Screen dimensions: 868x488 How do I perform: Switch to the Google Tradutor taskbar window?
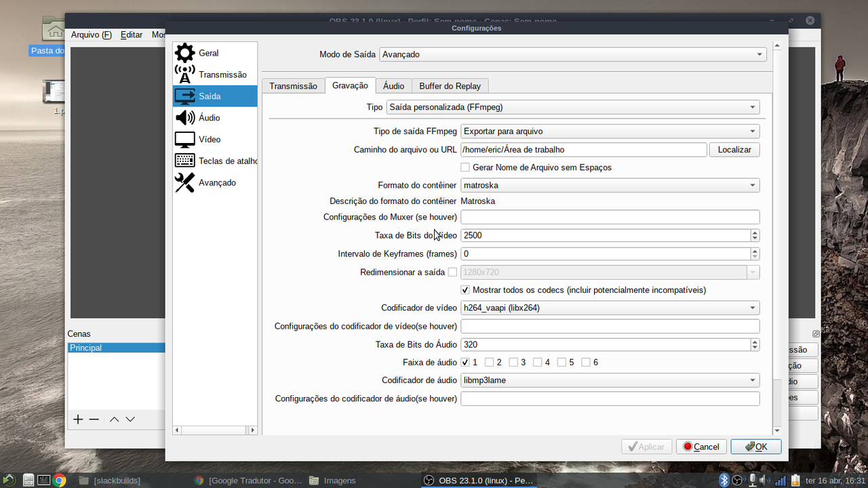(248, 481)
